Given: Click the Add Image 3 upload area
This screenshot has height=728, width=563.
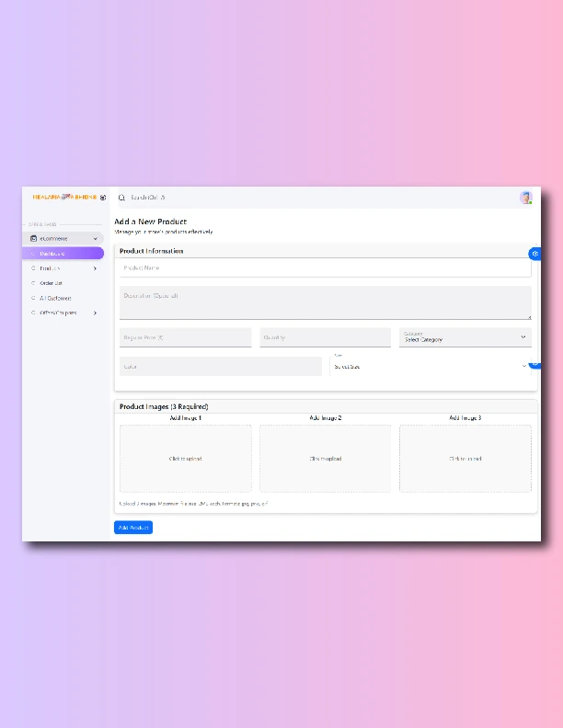Looking at the screenshot, I should click(465, 458).
